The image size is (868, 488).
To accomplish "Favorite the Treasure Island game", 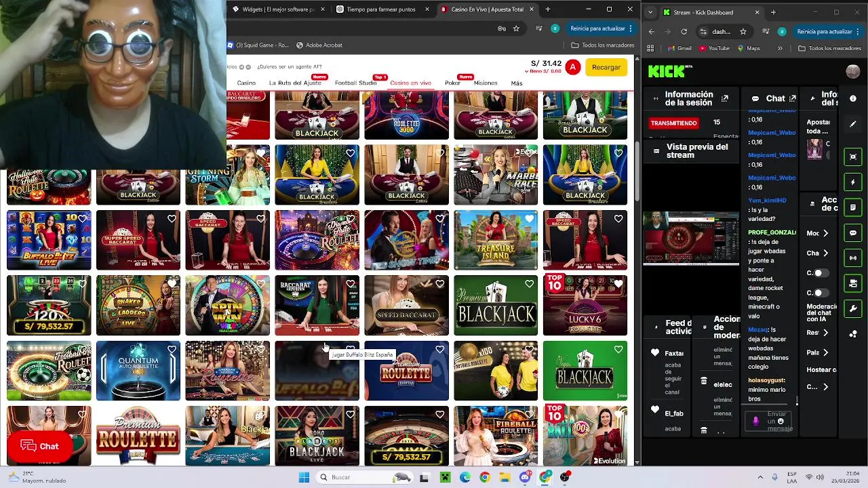I will 529,219.
